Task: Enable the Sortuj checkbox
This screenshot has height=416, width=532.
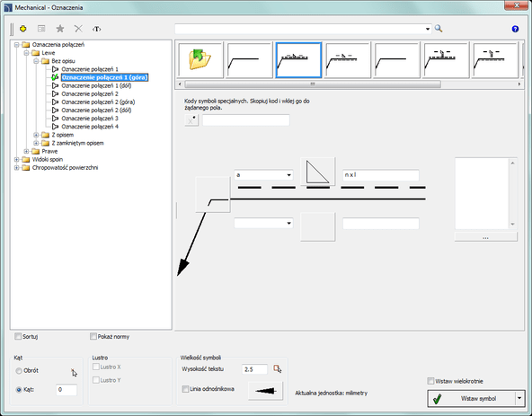Action: (18, 337)
